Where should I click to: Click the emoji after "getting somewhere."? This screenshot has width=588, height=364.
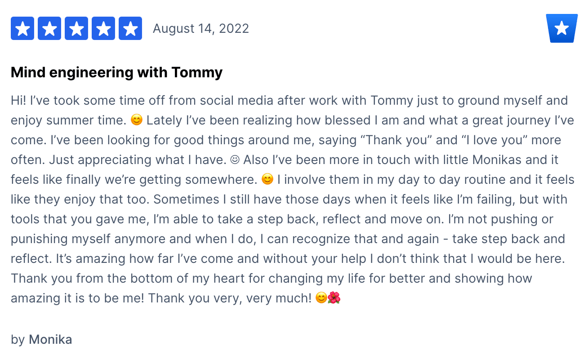(267, 179)
